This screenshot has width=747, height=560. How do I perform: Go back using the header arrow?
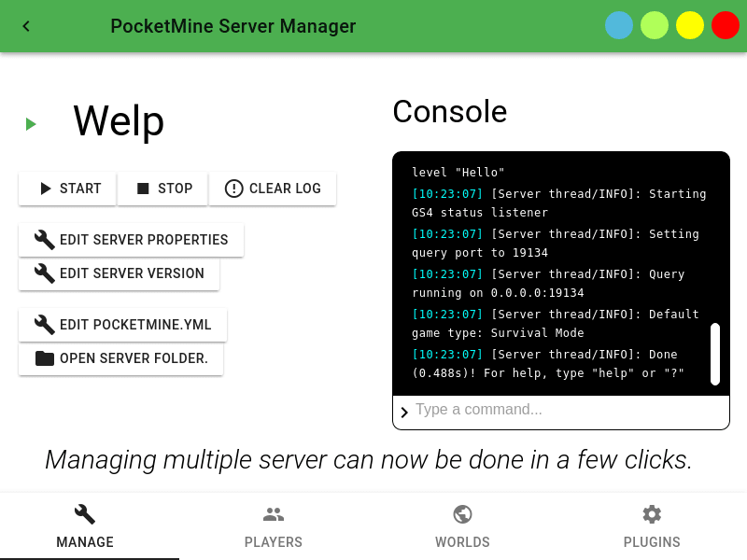[26, 26]
